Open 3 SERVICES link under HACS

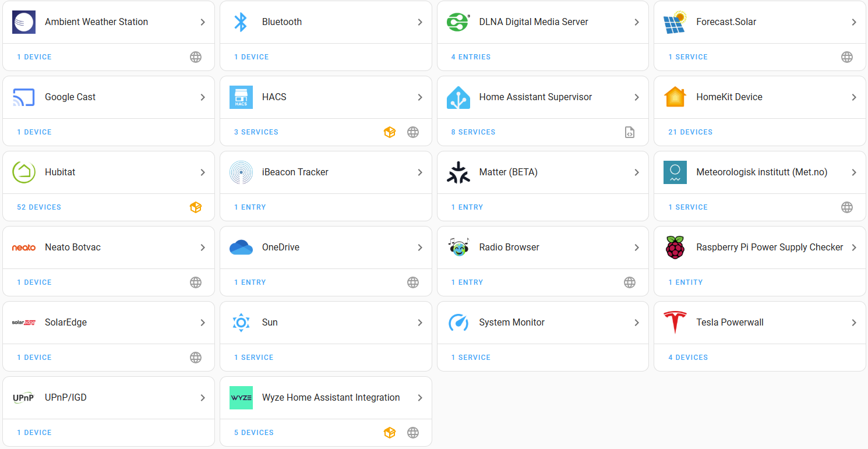(x=256, y=132)
